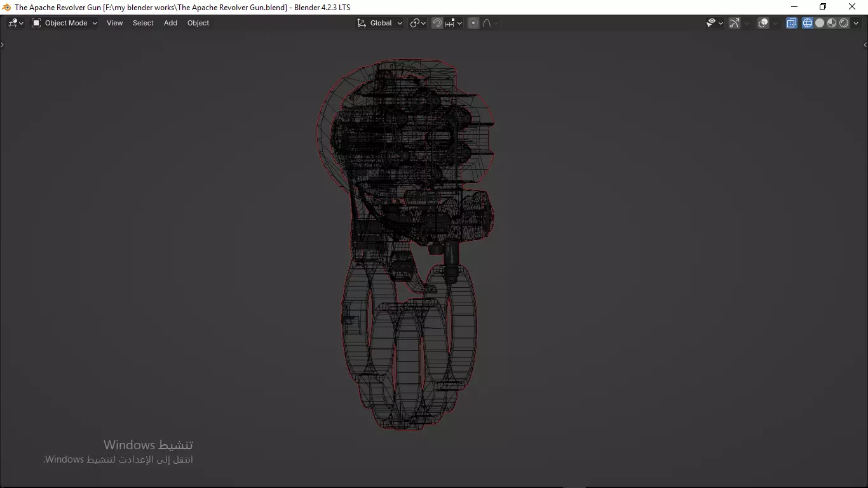Switch to material preview shading
This screenshot has width=868, height=488.
pos(832,23)
